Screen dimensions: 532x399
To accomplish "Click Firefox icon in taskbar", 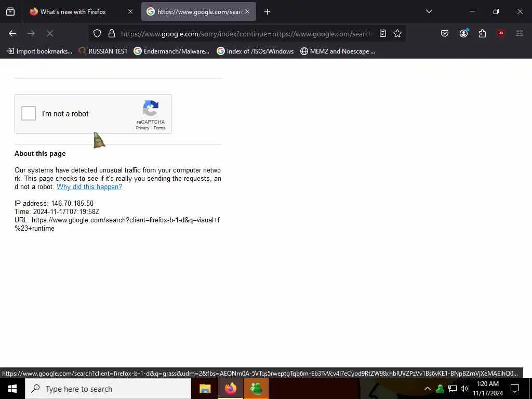I will (x=230, y=389).
